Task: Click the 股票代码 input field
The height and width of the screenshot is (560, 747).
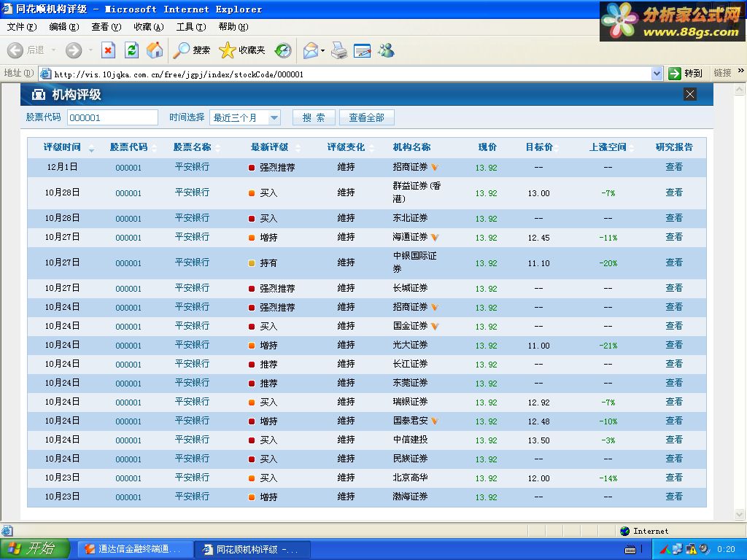Action: [x=112, y=117]
